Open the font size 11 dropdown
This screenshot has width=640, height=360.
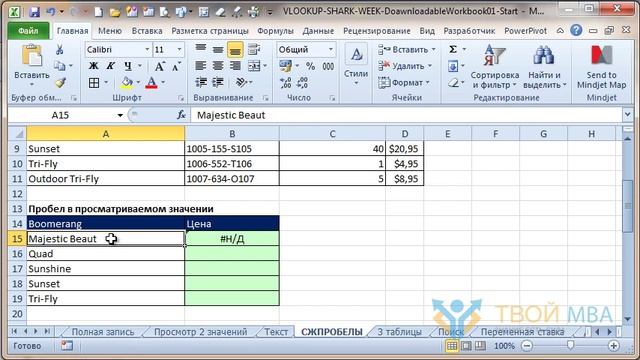(179, 49)
